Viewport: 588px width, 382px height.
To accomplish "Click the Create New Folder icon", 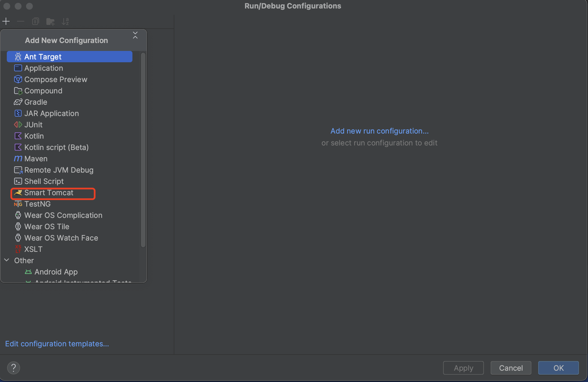I will tap(50, 22).
